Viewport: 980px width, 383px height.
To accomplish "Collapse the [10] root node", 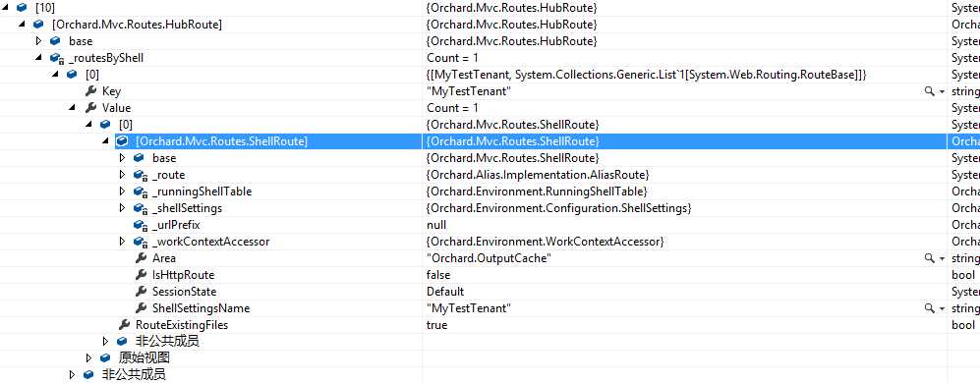I will coord(5,8).
